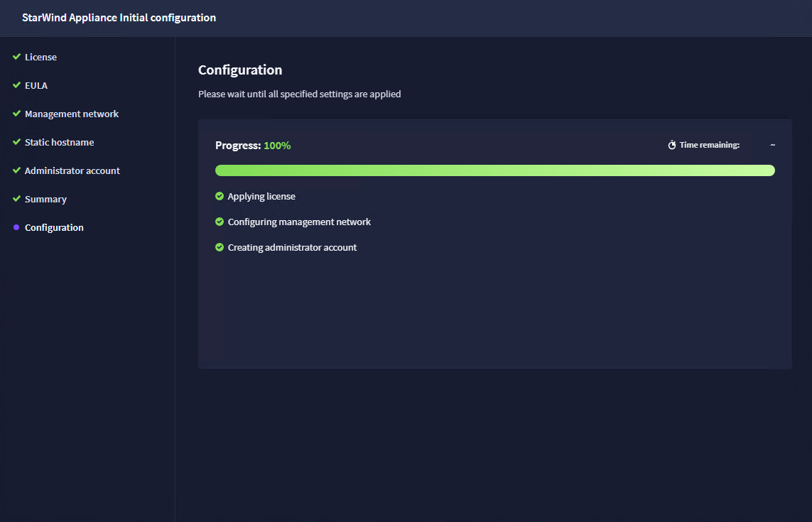
Task: Select the Static hostname step
Action: click(x=60, y=143)
